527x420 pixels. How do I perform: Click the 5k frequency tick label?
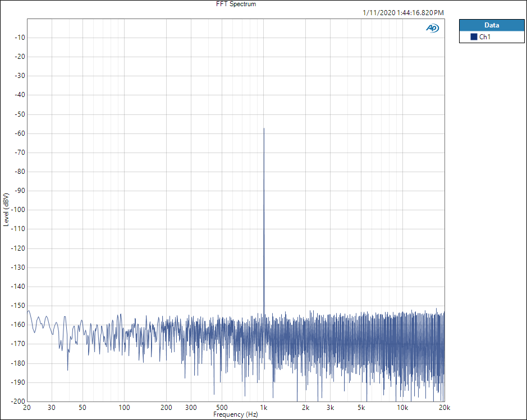(361, 408)
